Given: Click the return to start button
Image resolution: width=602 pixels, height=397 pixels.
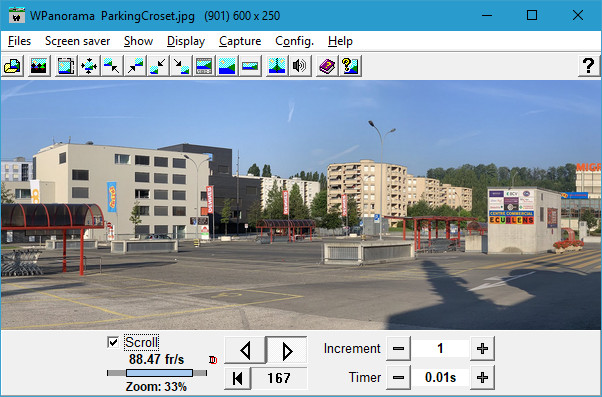Looking at the screenshot, I should click(238, 378).
